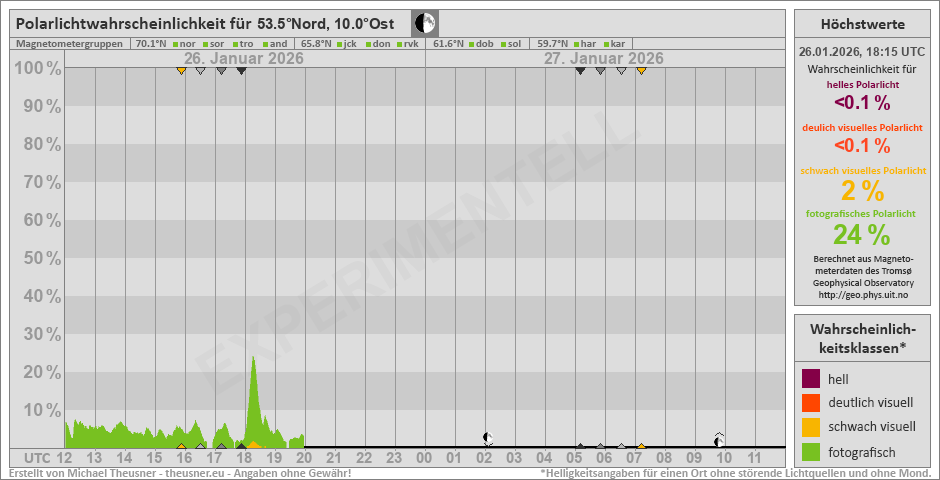Click the 'Magnetometergruppen' label
This screenshot has height=480, width=940.
[x=70, y=44]
